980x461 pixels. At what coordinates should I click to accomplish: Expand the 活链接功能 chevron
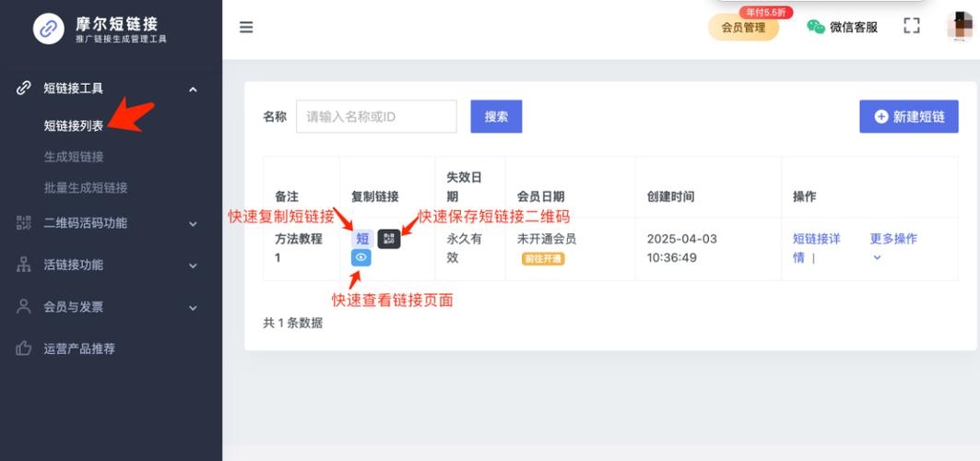tap(193, 266)
